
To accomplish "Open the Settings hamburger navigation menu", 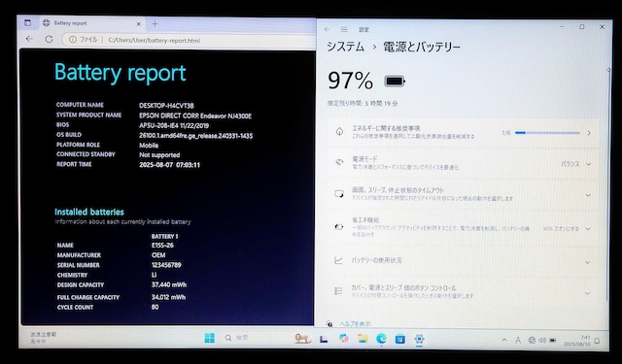I will pos(344,29).
